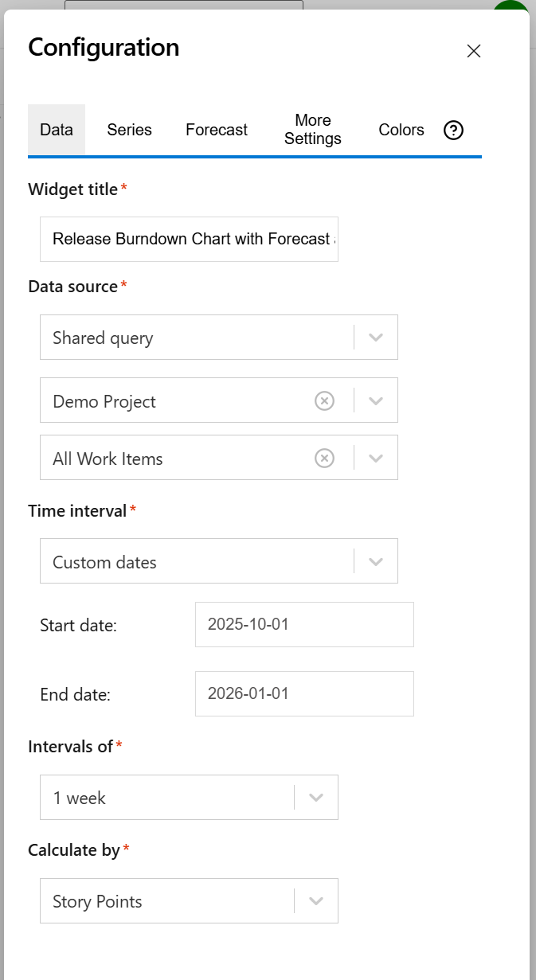Switch to the More Settings tab
This screenshot has height=980, width=536.
(312, 130)
